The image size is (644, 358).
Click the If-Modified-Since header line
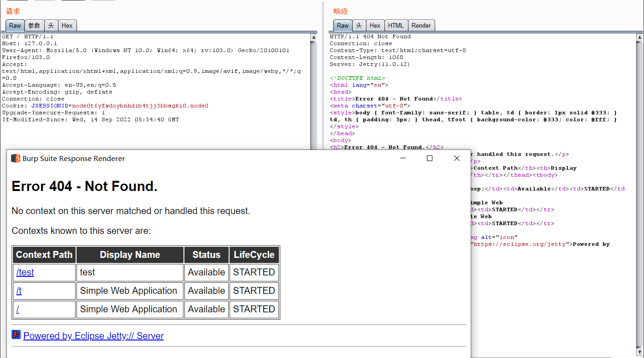pyautogui.click(x=90, y=119)
